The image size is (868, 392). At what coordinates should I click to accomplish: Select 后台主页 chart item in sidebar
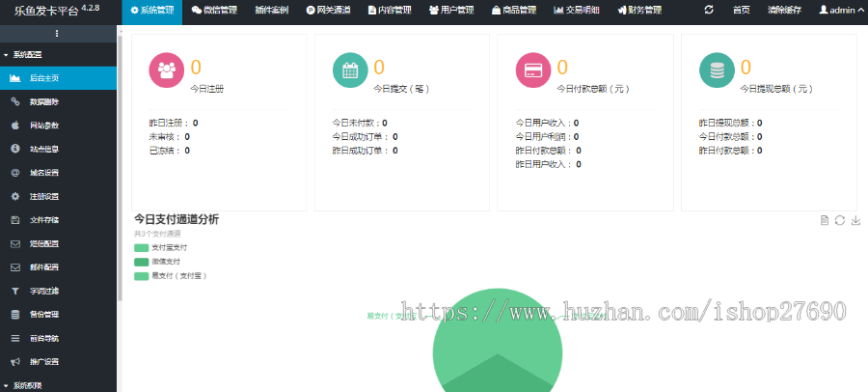click(x=58, y=78)
